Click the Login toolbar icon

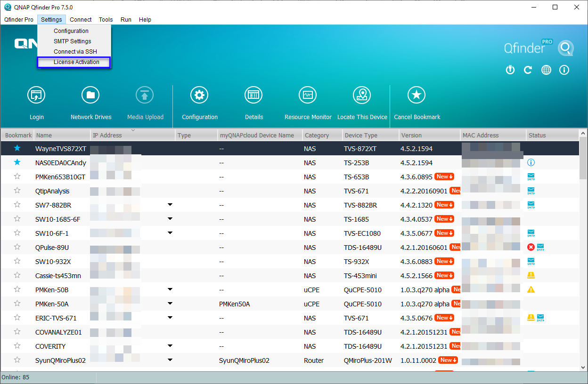[36, 96]
